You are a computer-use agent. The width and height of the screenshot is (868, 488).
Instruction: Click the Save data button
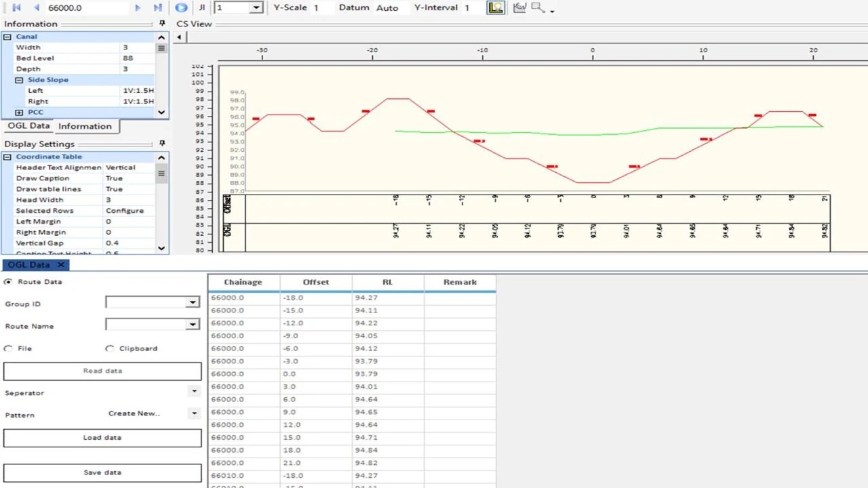pyautogui.click(x=102, y=472)
